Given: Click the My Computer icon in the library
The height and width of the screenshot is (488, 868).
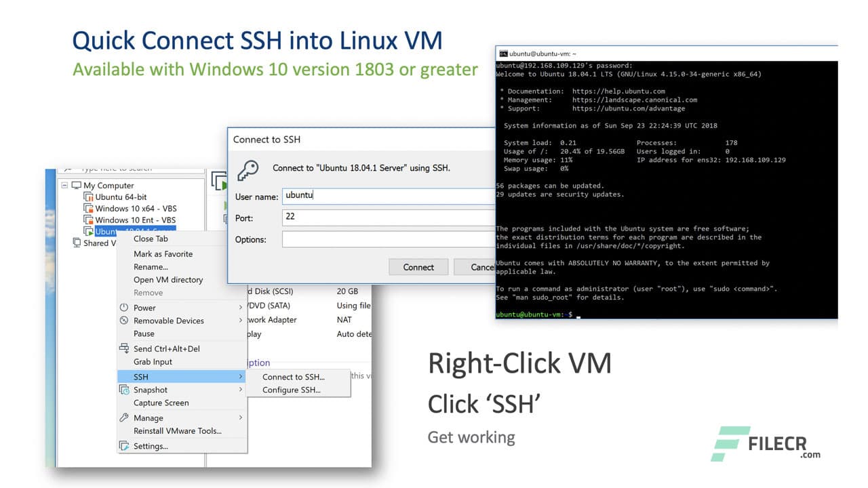Looking at the screenshot, I should tap(77, 185).
